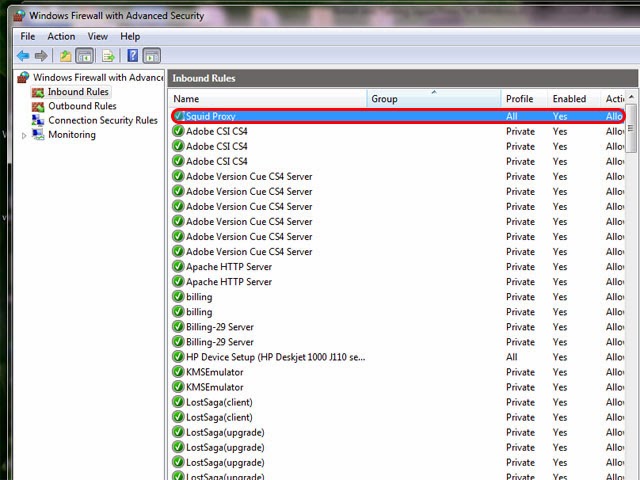
Task: Sort by the Enabled column header
Action: coord(574,99)
